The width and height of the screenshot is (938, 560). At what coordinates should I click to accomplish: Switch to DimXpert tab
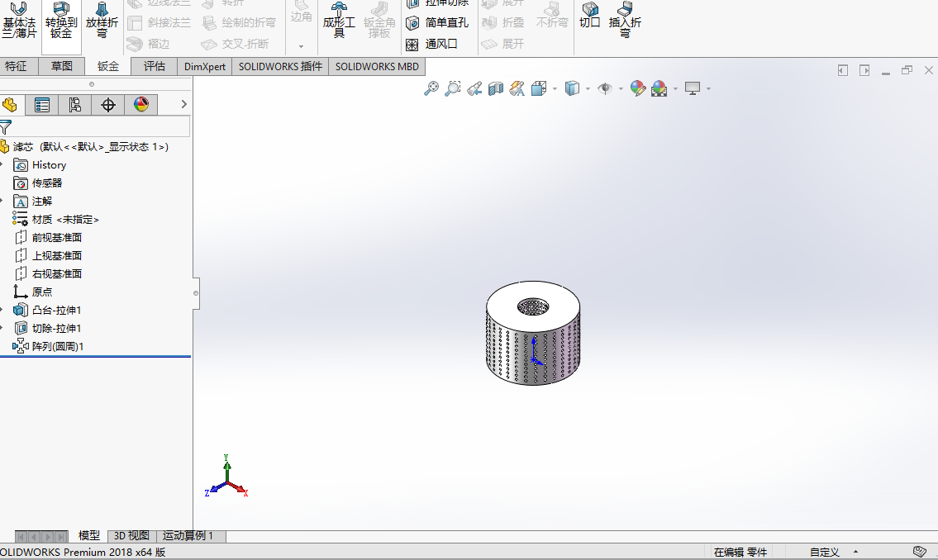(x=205, y=66)
